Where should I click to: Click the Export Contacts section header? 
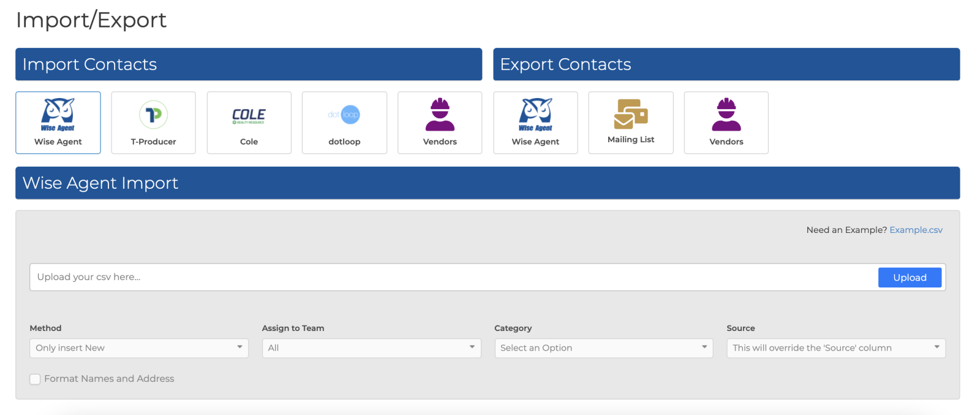pyautogui.click(x=726, y=64)
